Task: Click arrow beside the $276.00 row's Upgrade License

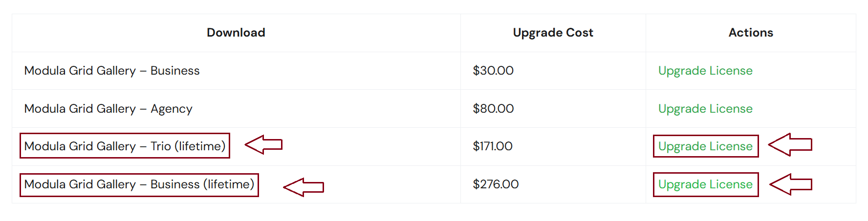Action: click(x=790, y=184)
